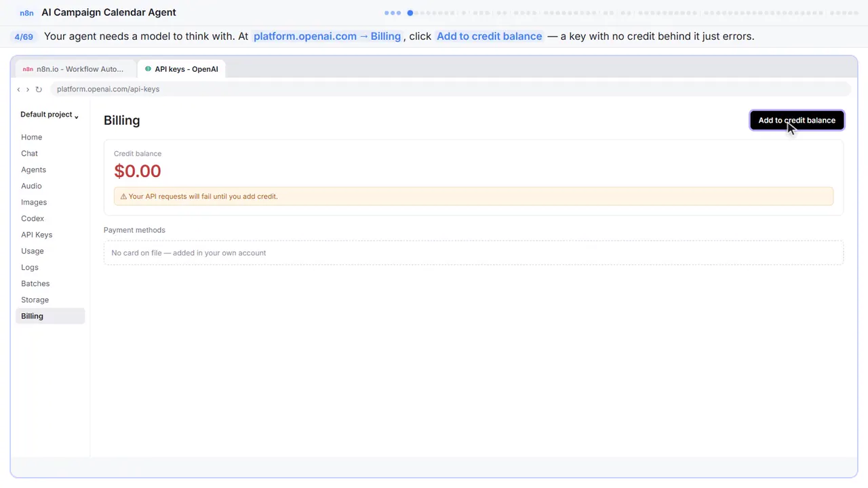Click the n8n favicon on first browser tab
868x488 pixels.
(x=28, y=69)
